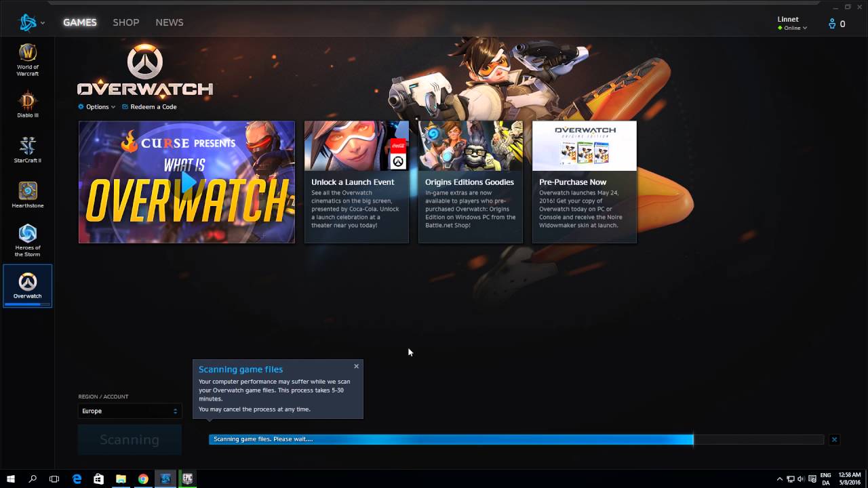The width and height of the screenshot is (868, 488).
Task: Click the disabled Scanning button
Action: pyautogui.click(x=130, y=440)
